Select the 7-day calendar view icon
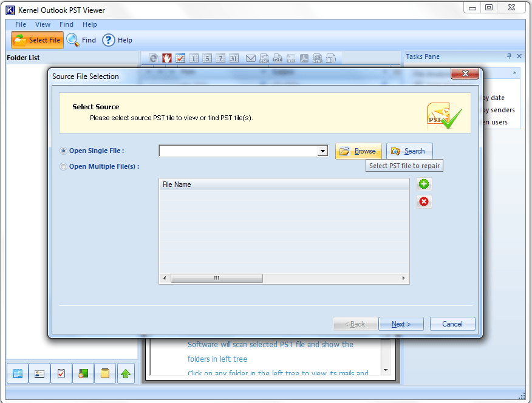This screenshot has height=403, width=532. (x=220, y=58)
